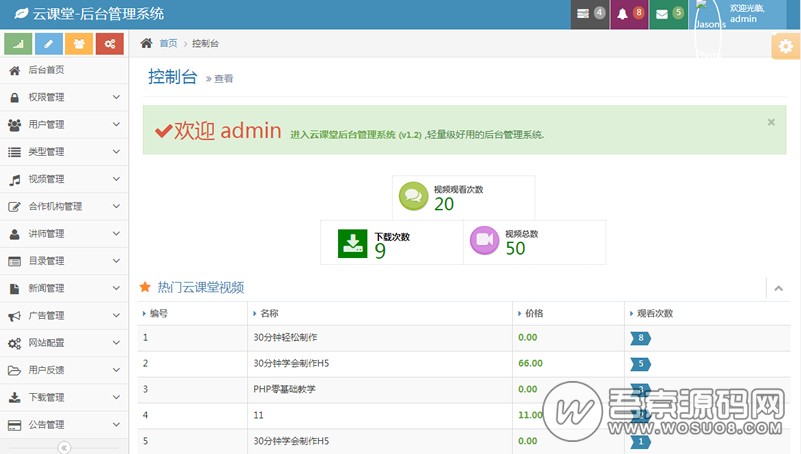Expand the 权限管理 sidebar menu
The image size is (801, 454).
64,97
